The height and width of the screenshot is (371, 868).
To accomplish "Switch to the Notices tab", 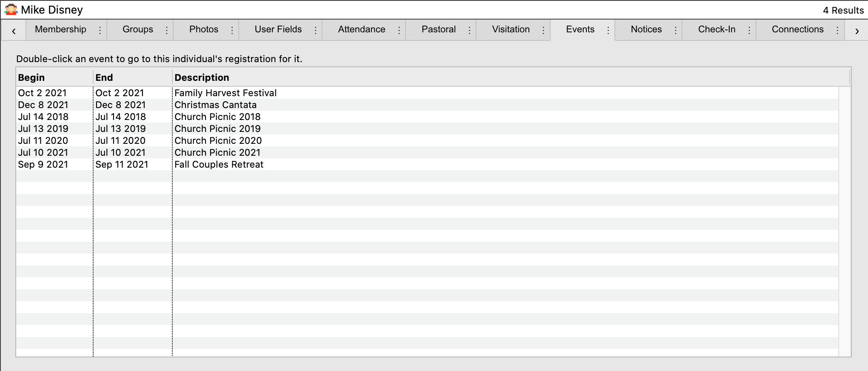I will (646, 29).
